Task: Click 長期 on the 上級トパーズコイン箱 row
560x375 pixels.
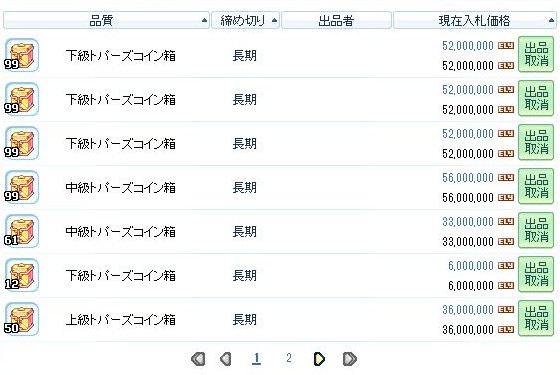Action: (x=245, y=320)
